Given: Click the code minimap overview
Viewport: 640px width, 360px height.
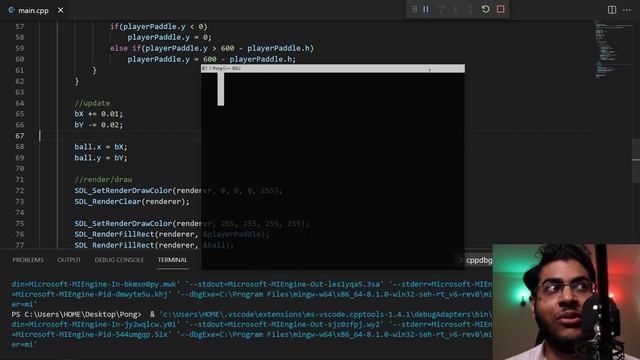Looking at the screenshot, I should click(x=612, y=49).
